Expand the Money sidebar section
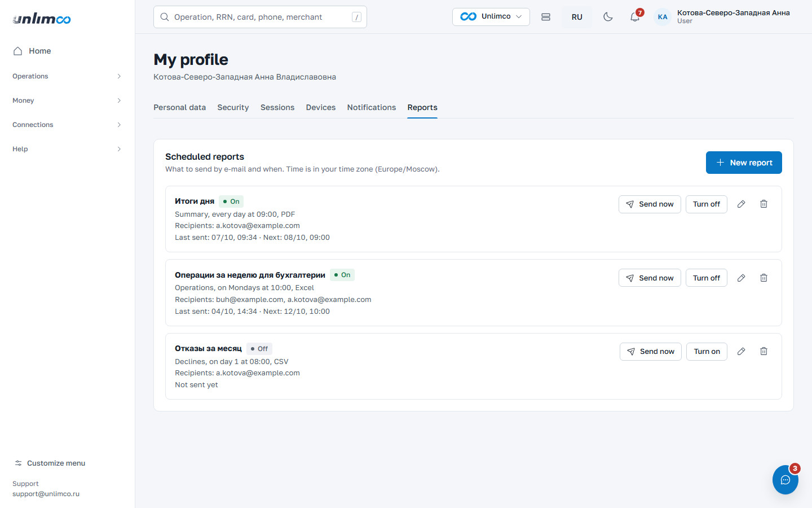This screenshot has height=508, width=812. tap(67, 100)
